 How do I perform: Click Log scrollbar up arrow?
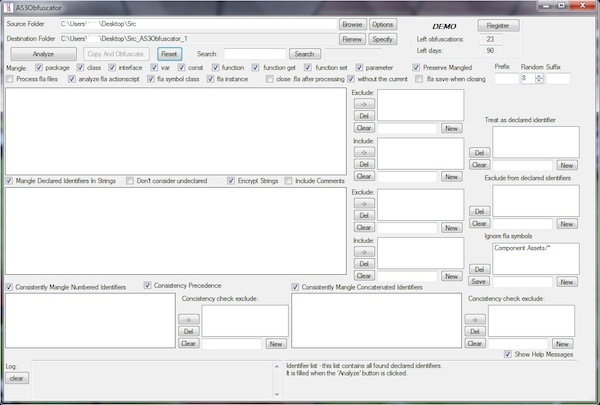(x=277, y=366)
